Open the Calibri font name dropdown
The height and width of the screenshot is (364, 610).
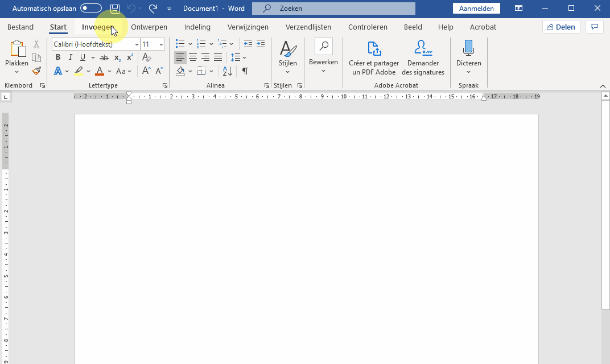point(137,44)
